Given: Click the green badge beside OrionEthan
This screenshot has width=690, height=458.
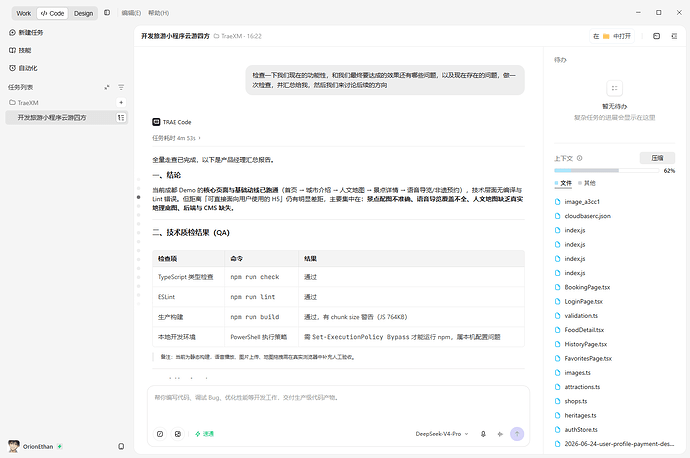Looking at the screenshot, I should [x=59, y=446].
